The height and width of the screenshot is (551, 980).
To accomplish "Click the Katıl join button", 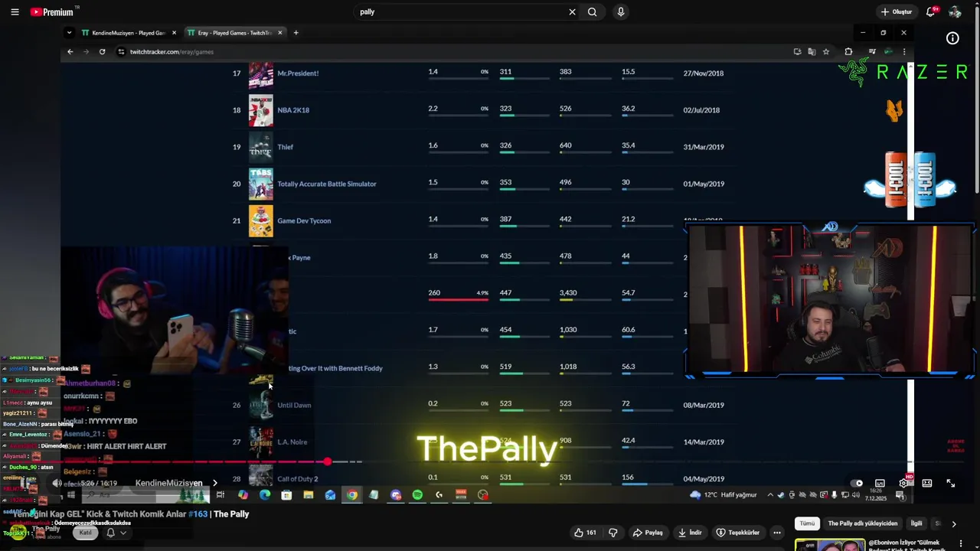I will point(86,533).
